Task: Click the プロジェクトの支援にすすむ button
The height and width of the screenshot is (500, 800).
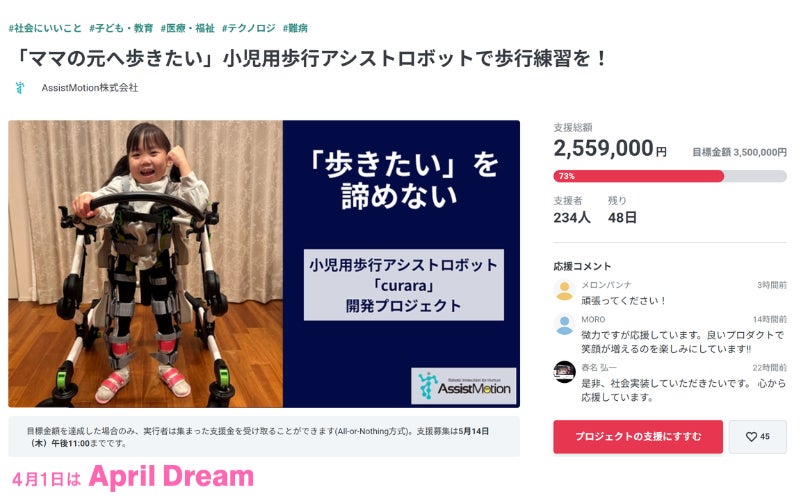Action: (638, 437)
